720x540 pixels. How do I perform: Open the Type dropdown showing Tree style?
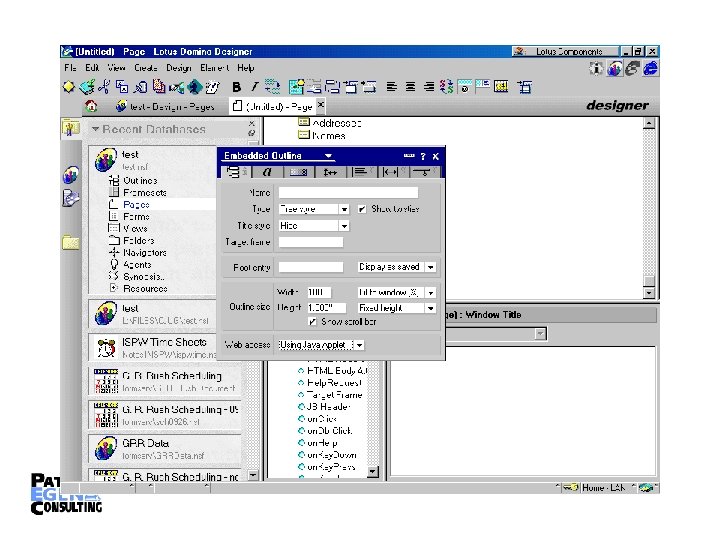coord(344,209)
